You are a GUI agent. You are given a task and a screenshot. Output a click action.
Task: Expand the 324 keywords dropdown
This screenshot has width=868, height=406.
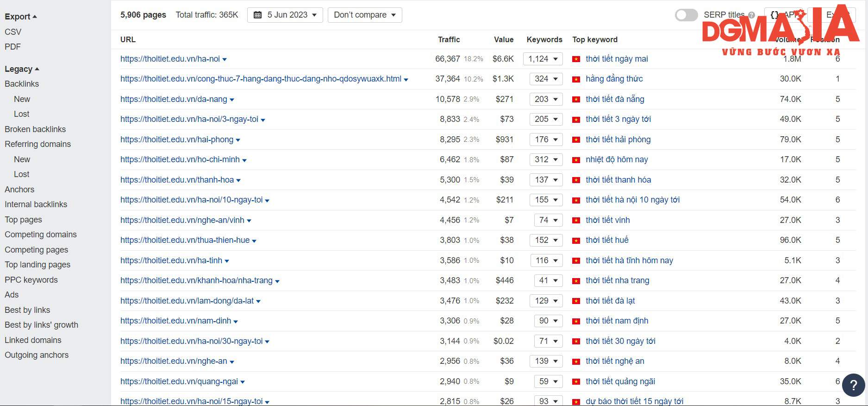546,79
